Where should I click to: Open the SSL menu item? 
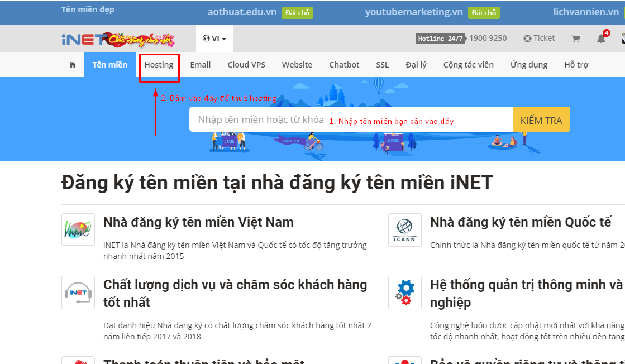(382, 65)
